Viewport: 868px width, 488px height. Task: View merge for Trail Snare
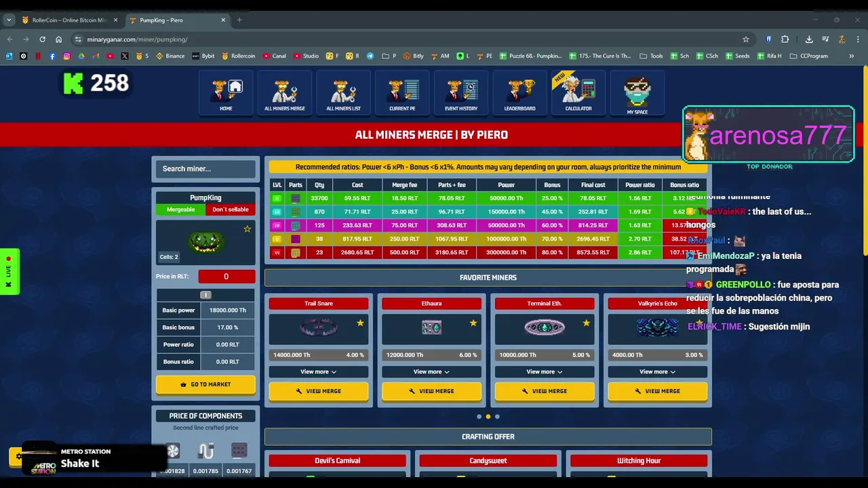pyautogui.click(x=319, y=391)
